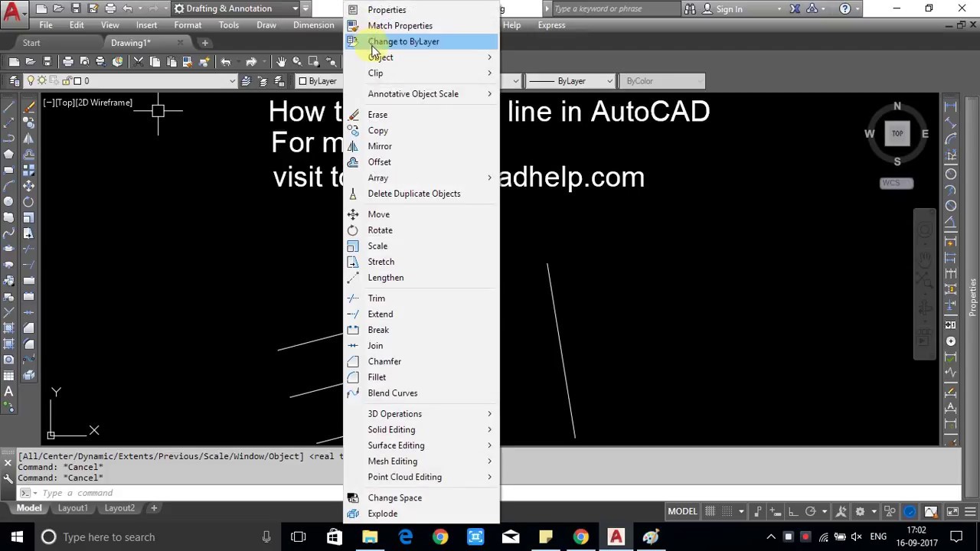Select the Move tool in modify toolbar
The image size is (980, 551).
point(28,185)
